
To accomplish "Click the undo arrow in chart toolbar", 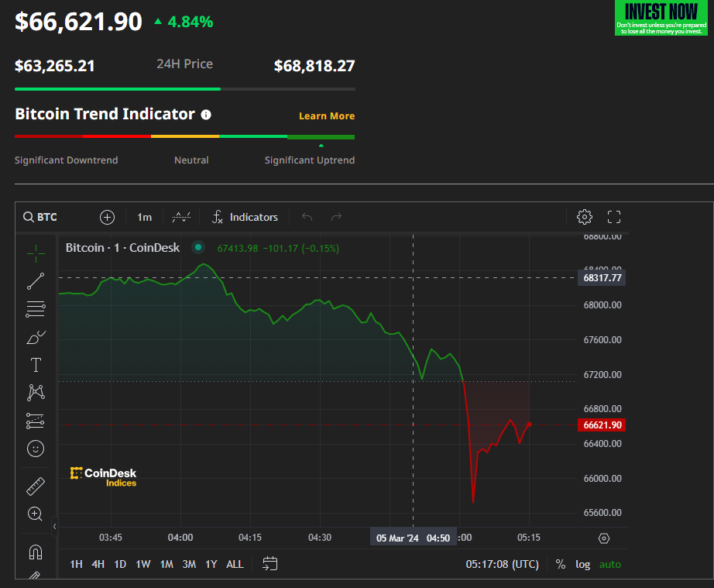I will click(x=307, y=217).
